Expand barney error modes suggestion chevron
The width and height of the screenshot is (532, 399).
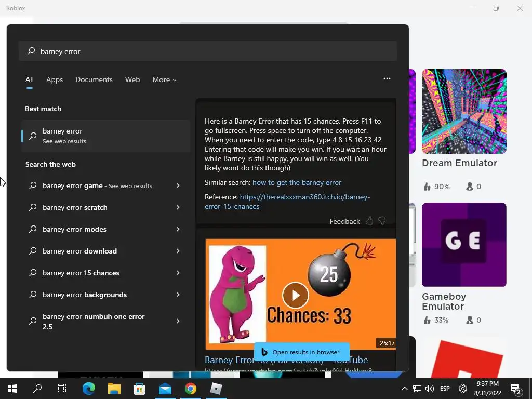coord(178,229)
